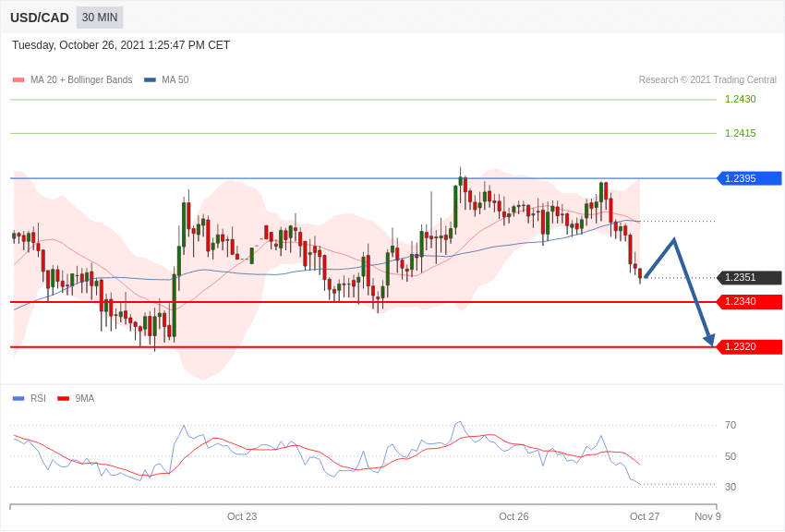Click the Oct 23 date axis label
Viewport: 785px width, 532px height.
(x=242, y=516)
